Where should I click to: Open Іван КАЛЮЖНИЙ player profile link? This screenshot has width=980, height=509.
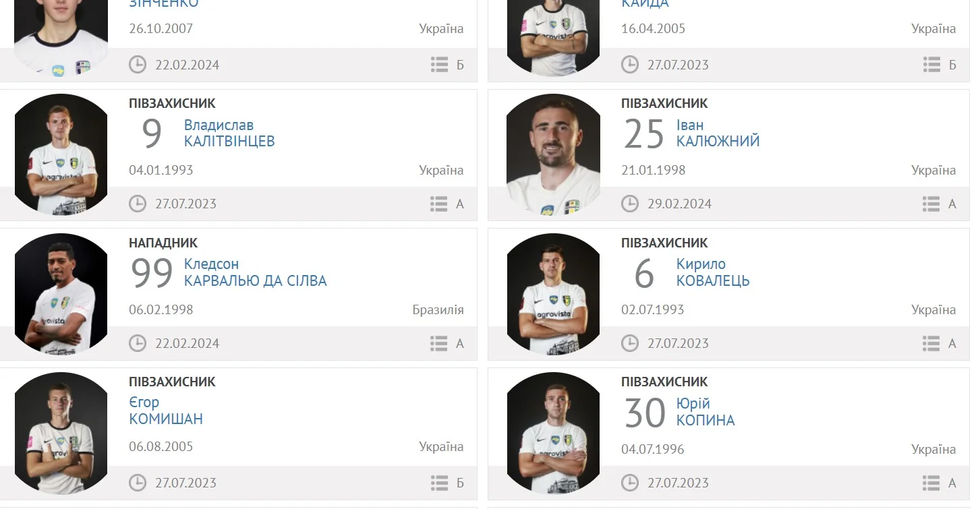pyautogui.click(x=718, y=133)
